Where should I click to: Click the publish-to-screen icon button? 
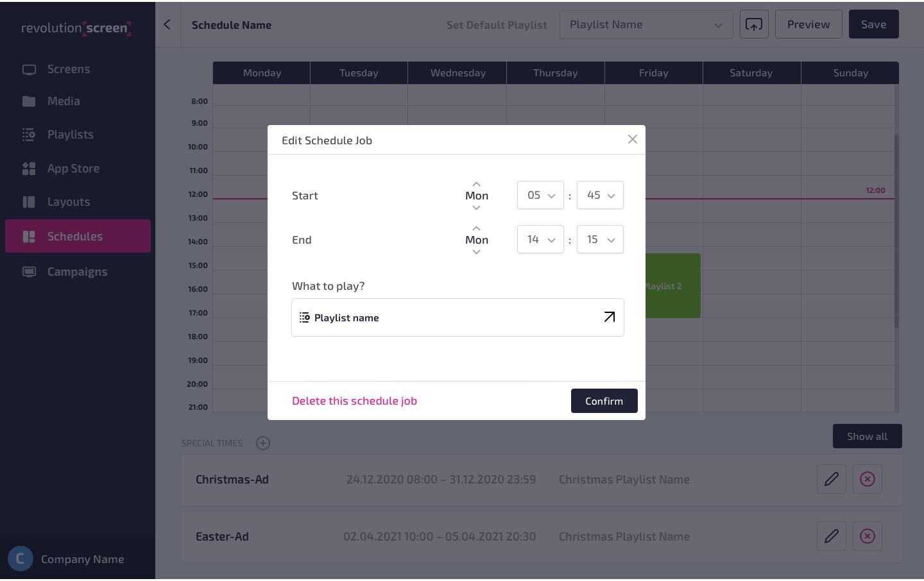pos(754,24)
